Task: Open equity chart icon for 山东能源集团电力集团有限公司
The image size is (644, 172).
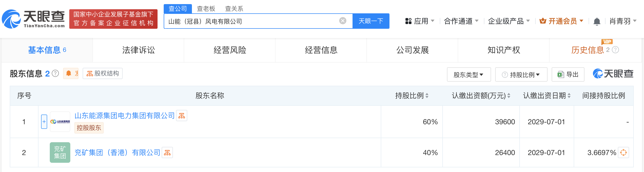Action: (182, 116)
